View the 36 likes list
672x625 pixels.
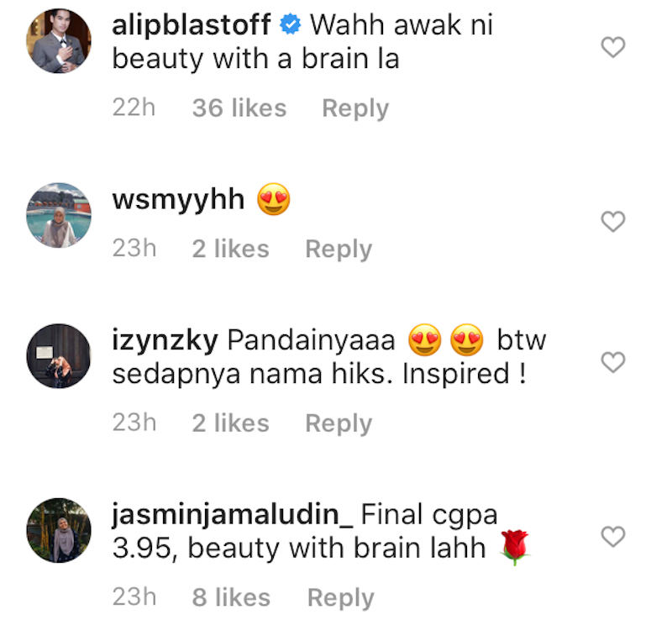(x=239, y=108)
